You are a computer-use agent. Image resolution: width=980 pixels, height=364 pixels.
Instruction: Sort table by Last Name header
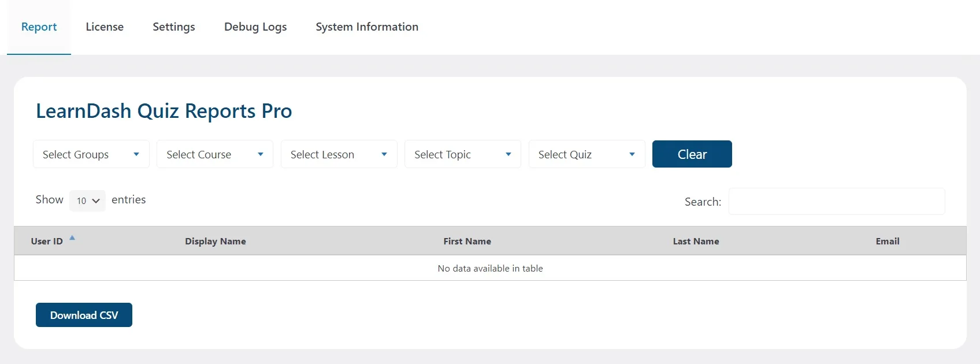[x=696, y=241]
